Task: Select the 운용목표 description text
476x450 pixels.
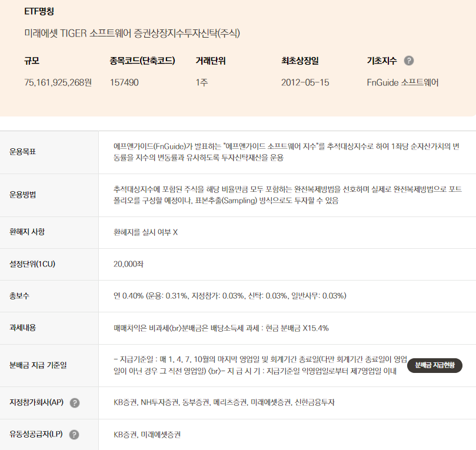Action: point(287,152)
